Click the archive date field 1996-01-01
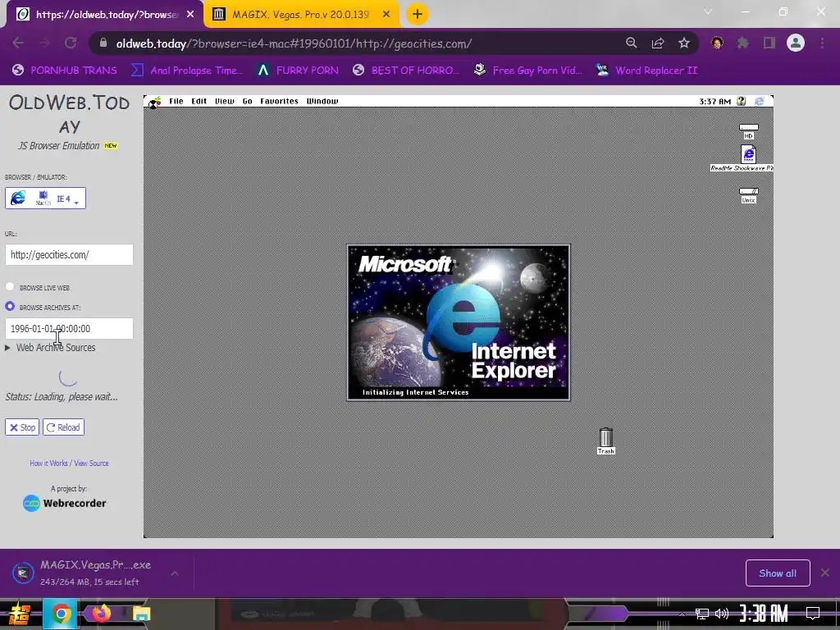The image size is (840, 630). pos(69,328)
